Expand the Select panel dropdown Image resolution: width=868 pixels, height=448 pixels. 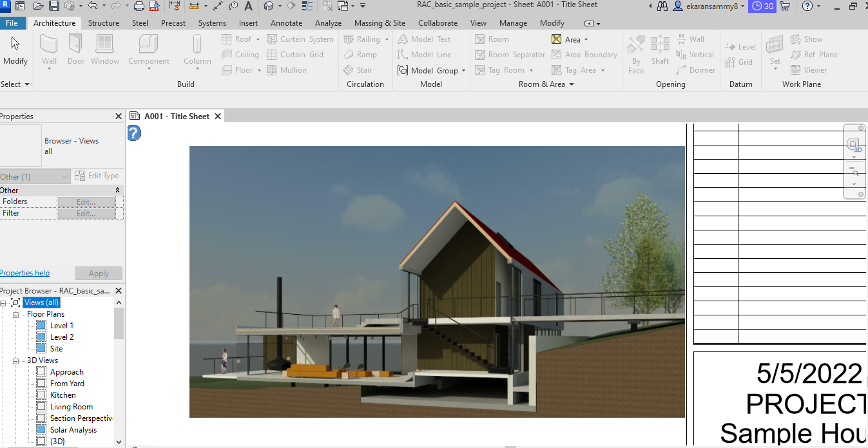27,84
